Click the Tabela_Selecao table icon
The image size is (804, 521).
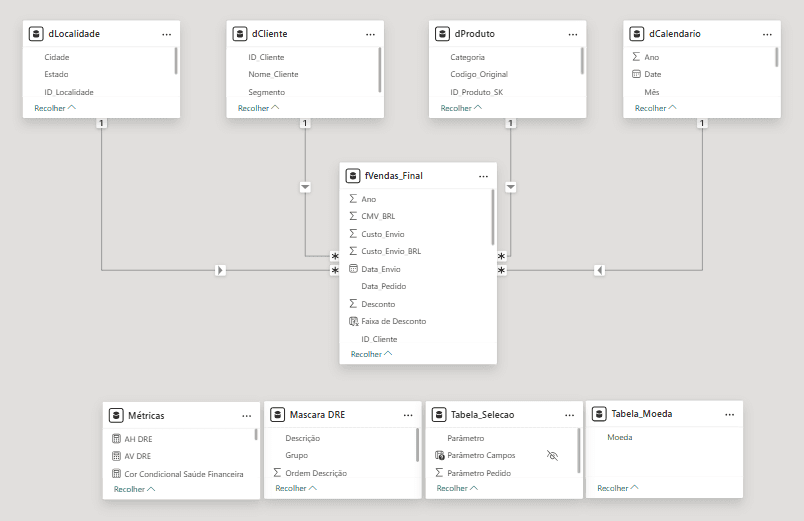coord(439,414)
